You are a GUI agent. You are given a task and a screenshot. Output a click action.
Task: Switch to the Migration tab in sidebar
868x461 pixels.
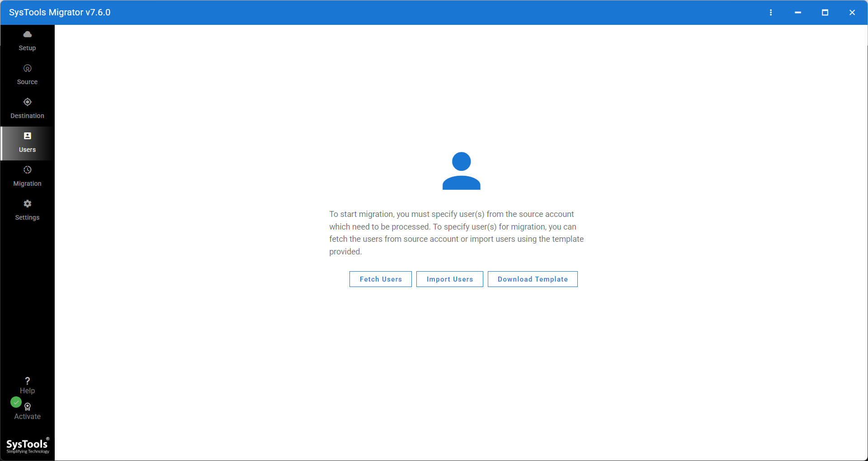click(x=27, y=176)
